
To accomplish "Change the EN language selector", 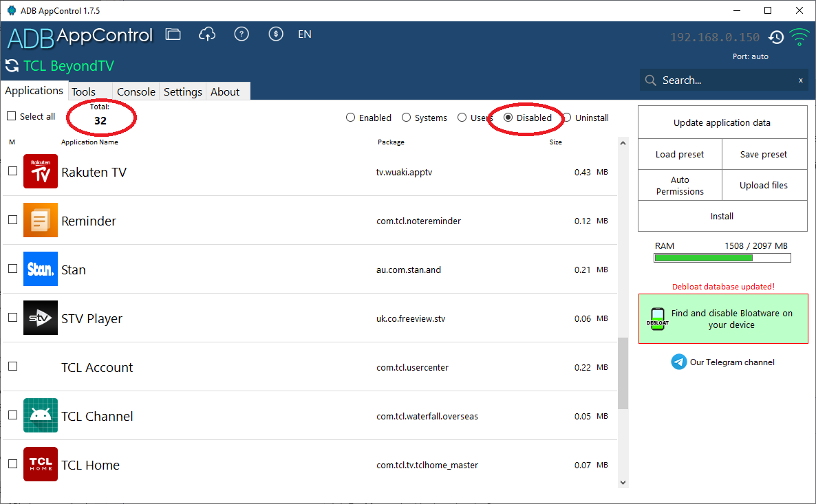I will click(304, 34).
